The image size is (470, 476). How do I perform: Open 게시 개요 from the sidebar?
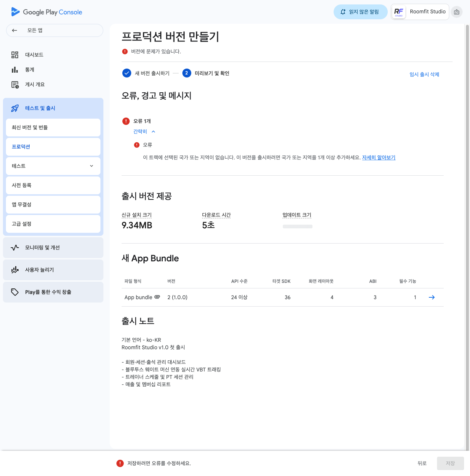click(35, 85)
